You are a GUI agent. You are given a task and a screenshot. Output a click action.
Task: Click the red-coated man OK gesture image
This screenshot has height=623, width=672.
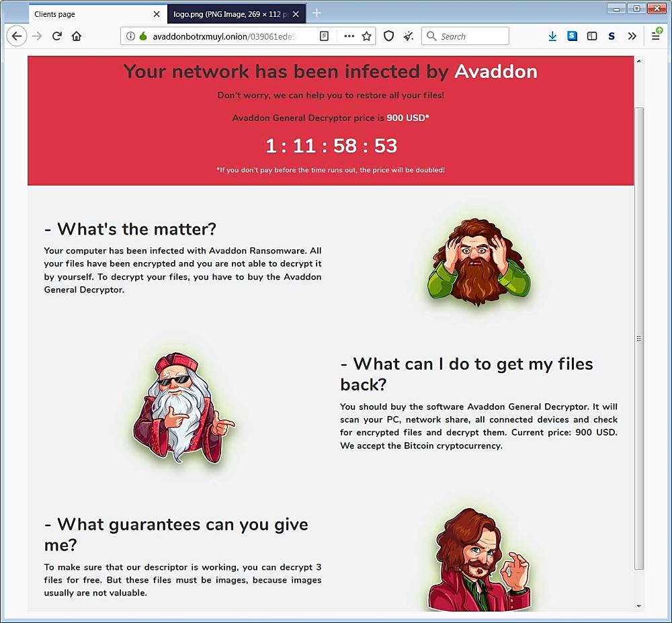(478, 559)
